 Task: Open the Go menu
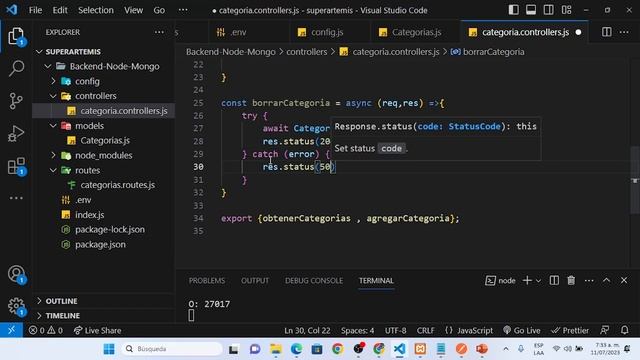coord(159,10)
